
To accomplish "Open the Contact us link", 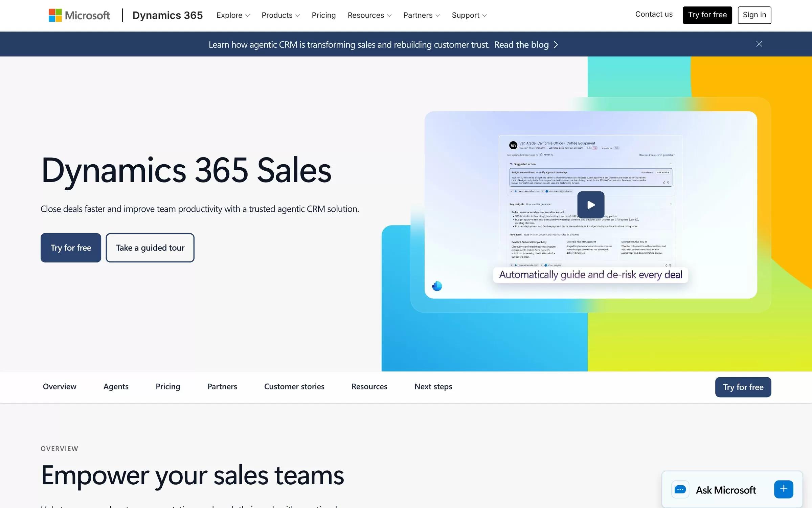I will click(x=654, y=14).
